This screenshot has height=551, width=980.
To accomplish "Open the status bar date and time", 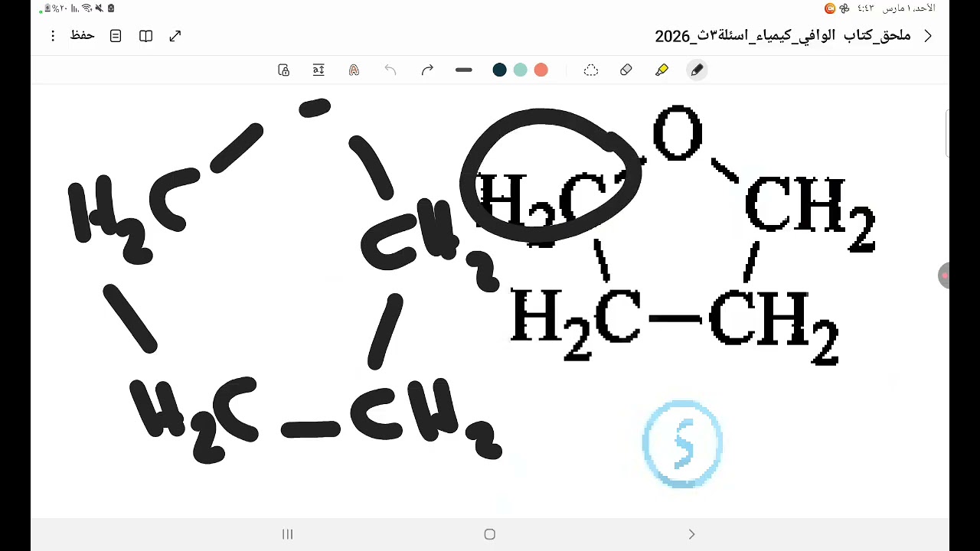I will [x=896, y=8].
